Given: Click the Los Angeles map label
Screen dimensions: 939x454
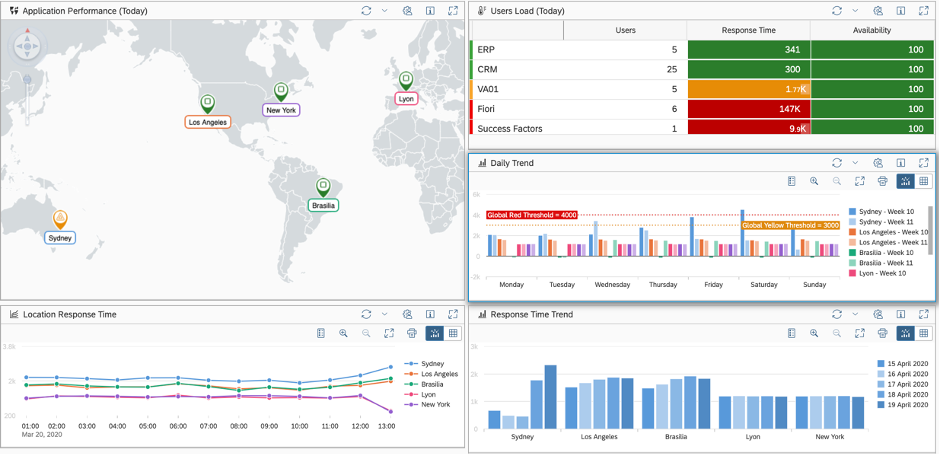Looking at the screenshot, I should tap(208, 122).
